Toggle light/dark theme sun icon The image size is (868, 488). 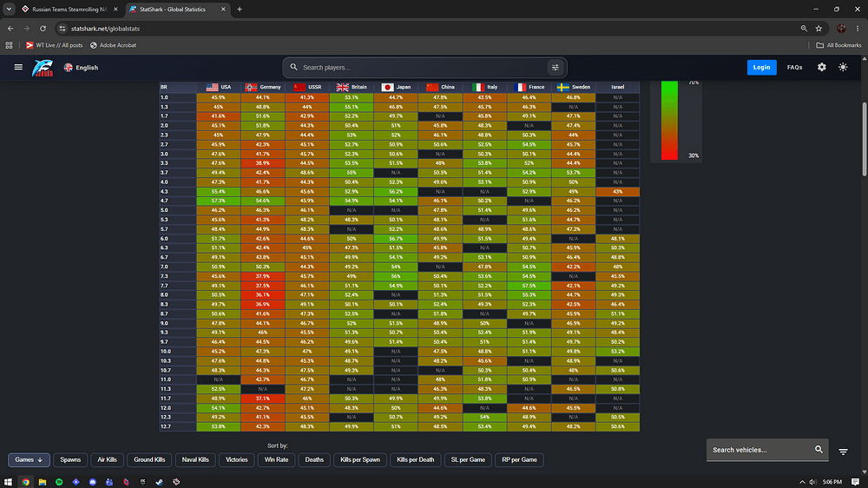pos(843,67)
